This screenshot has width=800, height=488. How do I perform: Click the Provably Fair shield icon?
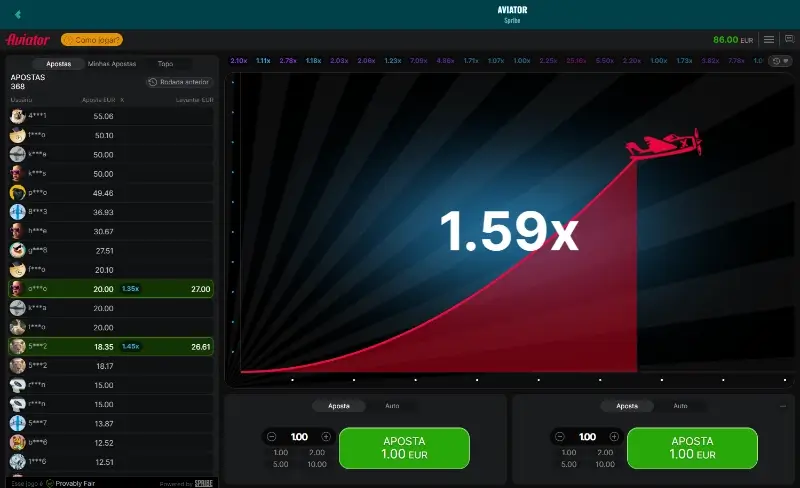pyautogui.click(x=50, y=483)
